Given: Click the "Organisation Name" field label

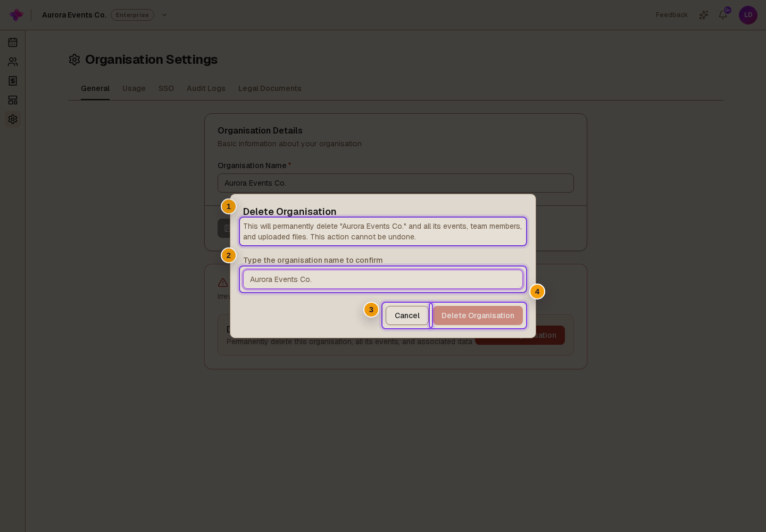Looking at the screenshot, I should point(252,165).
